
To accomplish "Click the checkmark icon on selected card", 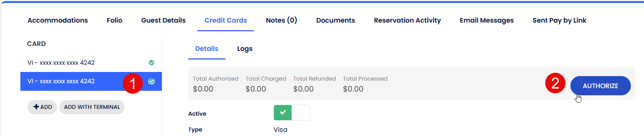I will (151, 81).
